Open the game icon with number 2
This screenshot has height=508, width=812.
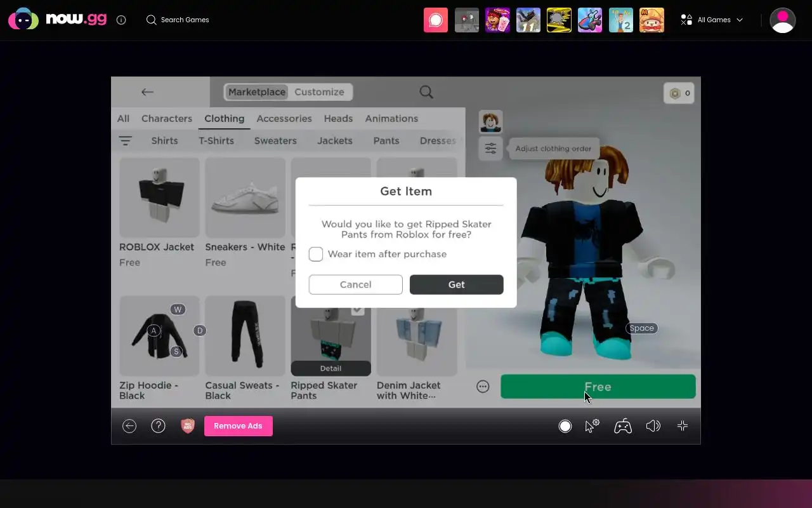click(x=621, y=20)
